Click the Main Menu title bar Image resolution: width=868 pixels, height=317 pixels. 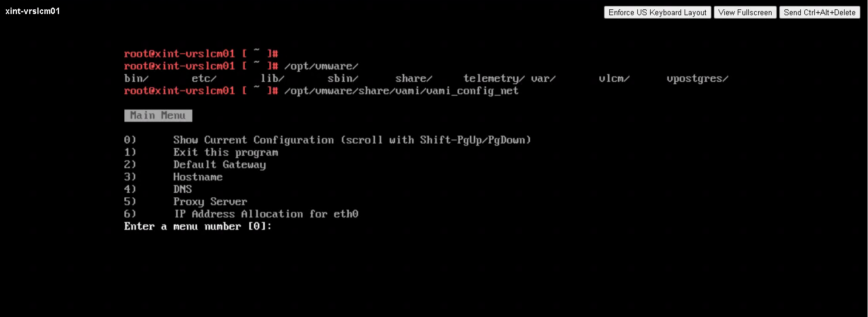157,114
